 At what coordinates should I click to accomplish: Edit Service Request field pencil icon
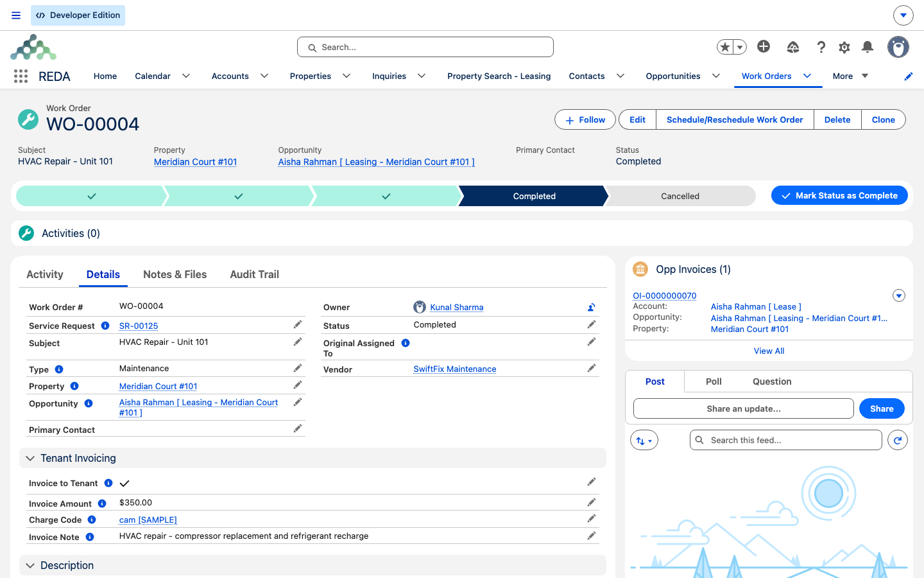[298, 325]
